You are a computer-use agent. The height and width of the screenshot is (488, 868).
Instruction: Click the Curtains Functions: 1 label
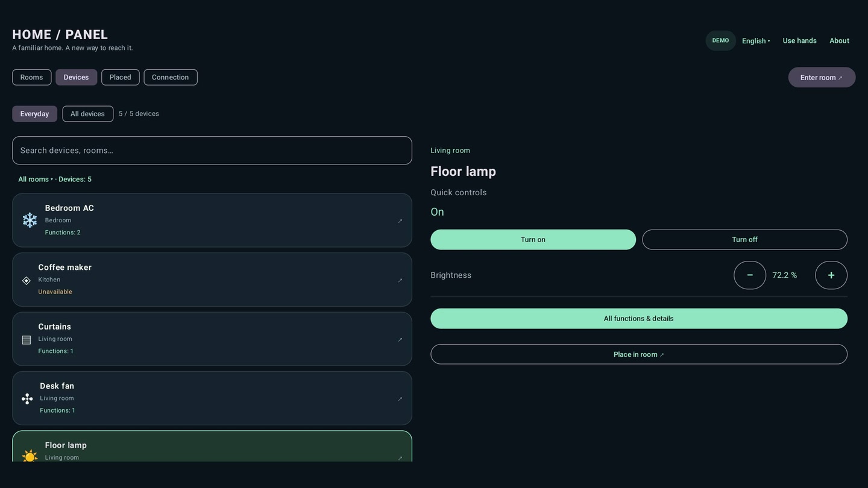tap(55, 351)
